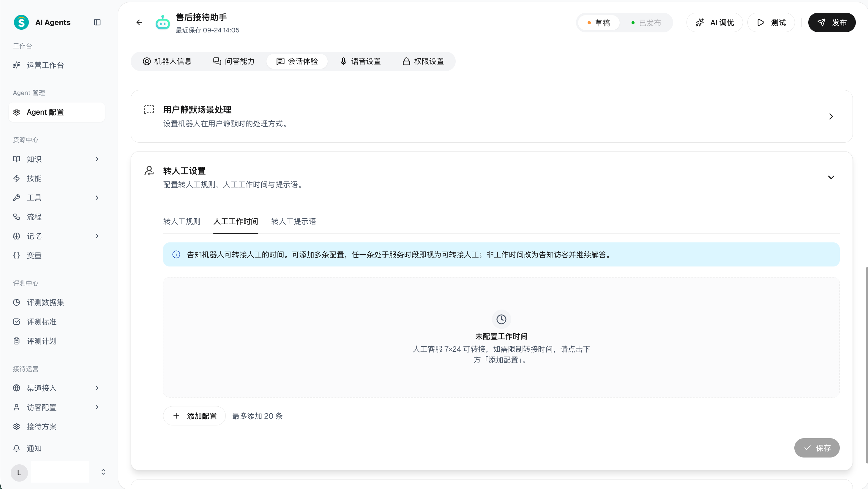This screenshot has height=489, width=868.
Task: Open 运营工作台 in the sidebar
Action: (x=57, y=65)
